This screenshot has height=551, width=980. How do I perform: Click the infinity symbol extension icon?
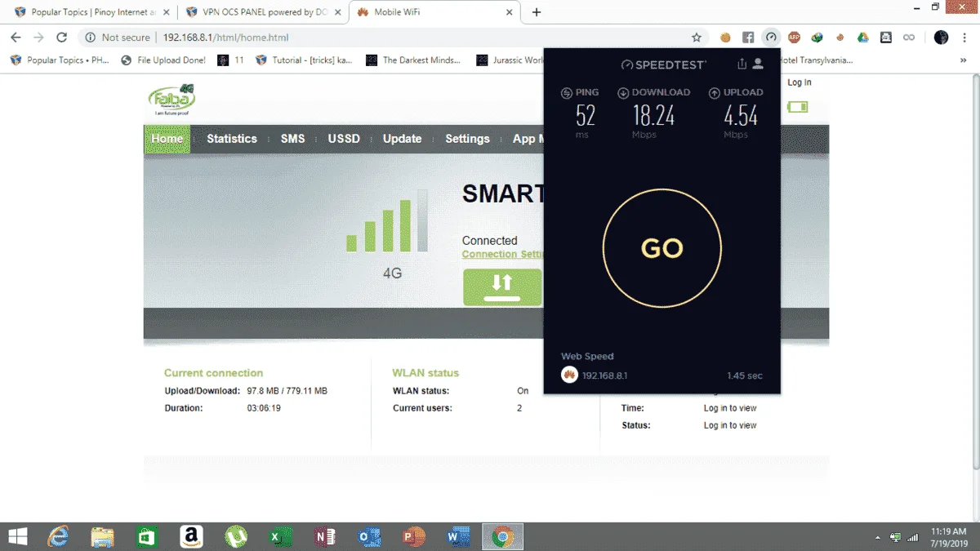pyautogui.click(x=908, y=38)
